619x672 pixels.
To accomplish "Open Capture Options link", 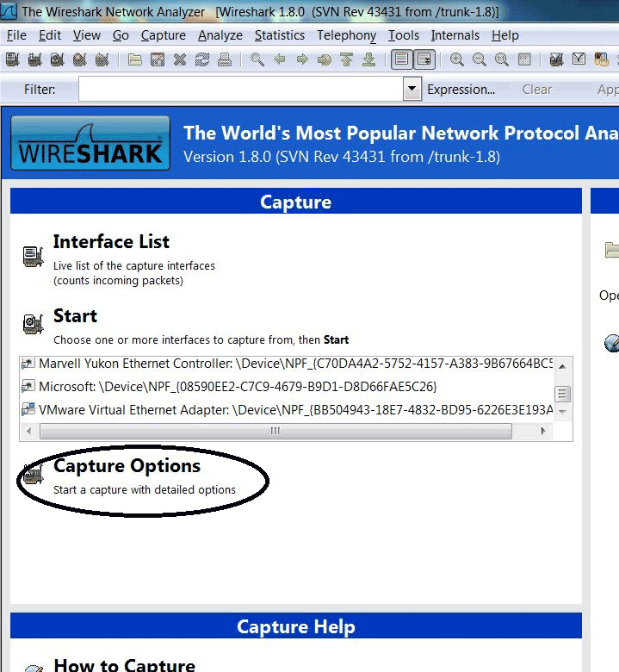I will point(127,466).
